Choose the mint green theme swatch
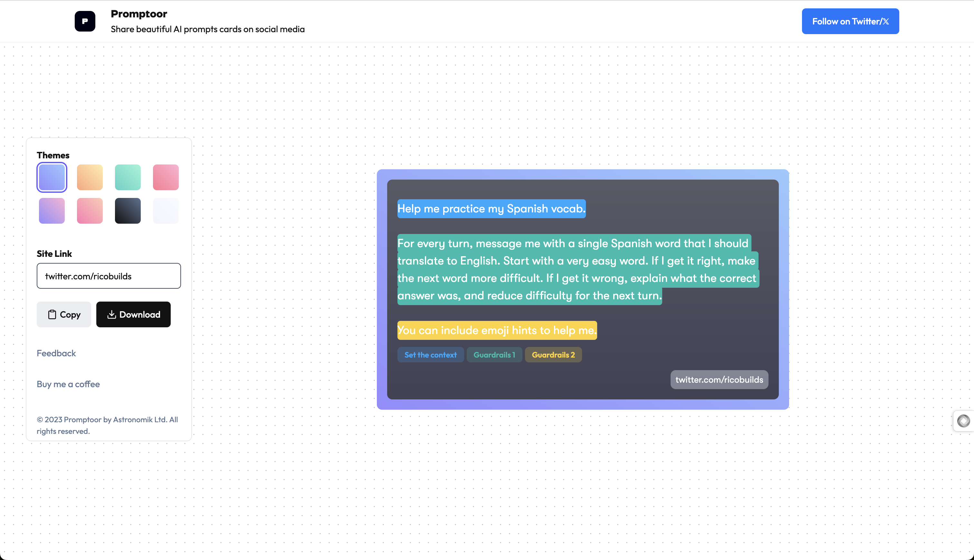 coord(128,177)
